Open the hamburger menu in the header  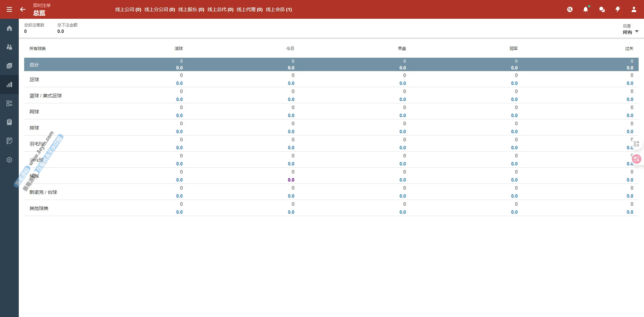[x=9, y=9]
